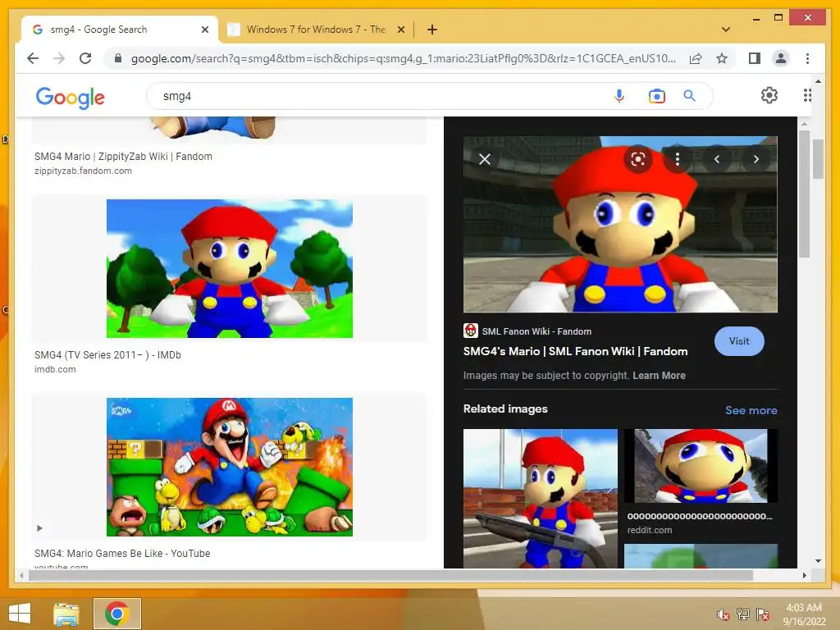Click the horizontal page scrollbar

point(390,575)
